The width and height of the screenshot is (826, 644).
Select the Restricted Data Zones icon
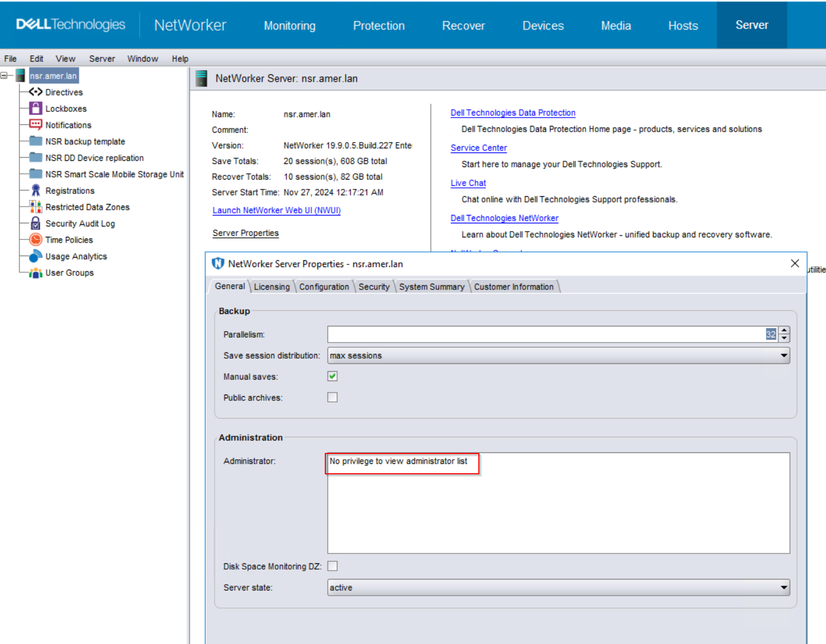pos(35,207)
